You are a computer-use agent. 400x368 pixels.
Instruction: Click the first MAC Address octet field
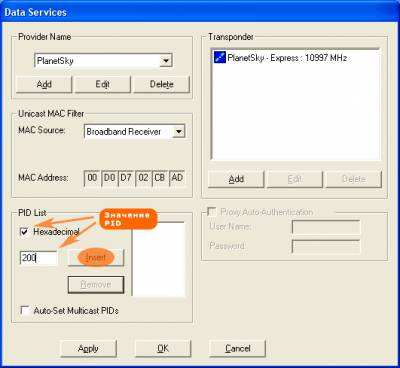coord(92,178)
